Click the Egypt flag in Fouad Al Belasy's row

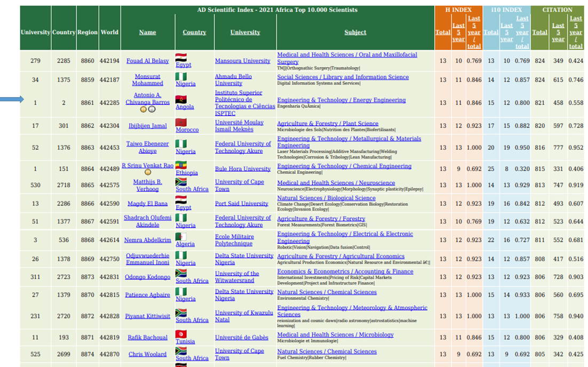[x=181, y=58]
